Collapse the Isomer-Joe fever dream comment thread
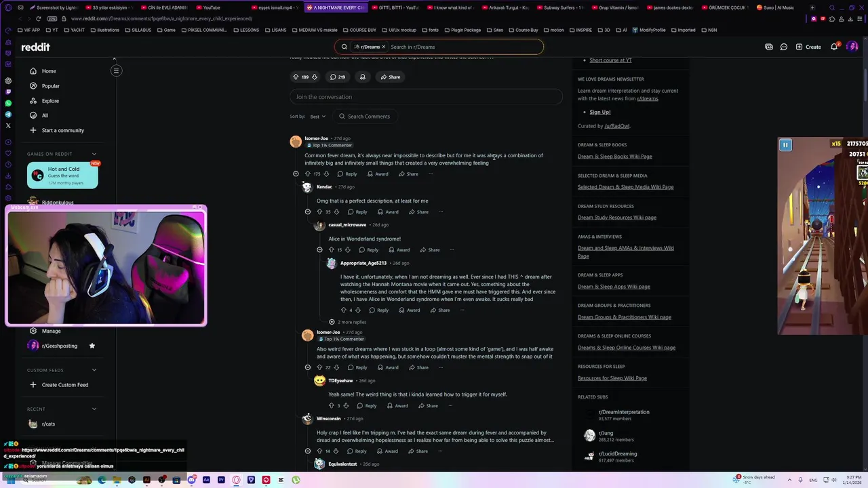 (296, 174)
